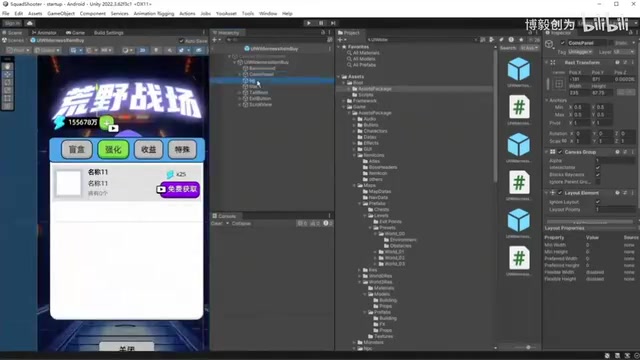Click the Project panel add plus icon
640x360 pixels.
click(340, 40)
